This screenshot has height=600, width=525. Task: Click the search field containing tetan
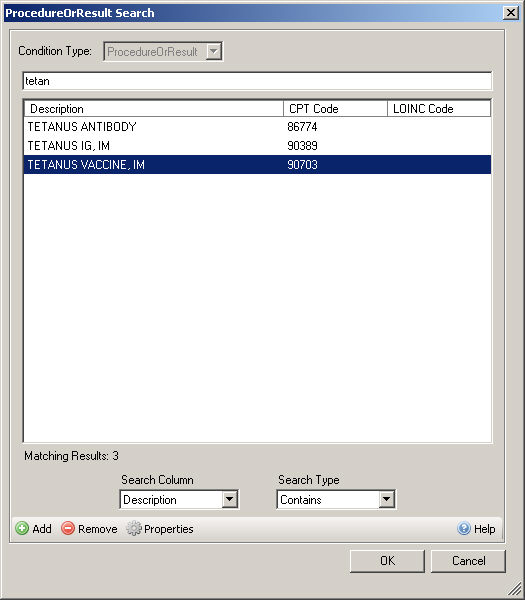[x=257, y=81]
